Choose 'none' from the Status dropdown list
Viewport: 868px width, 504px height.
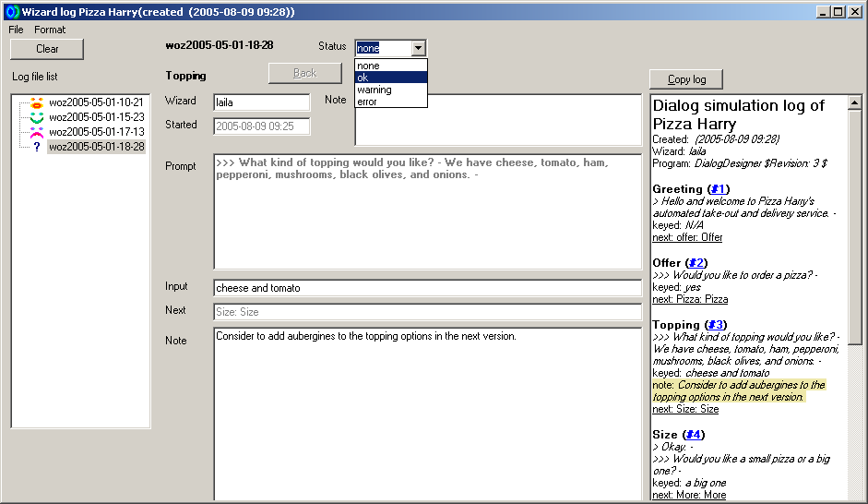point(391,66)
